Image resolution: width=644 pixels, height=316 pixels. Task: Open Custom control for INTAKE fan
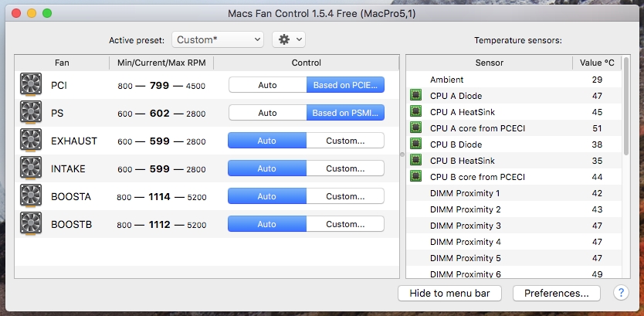(x=345, y=168)
